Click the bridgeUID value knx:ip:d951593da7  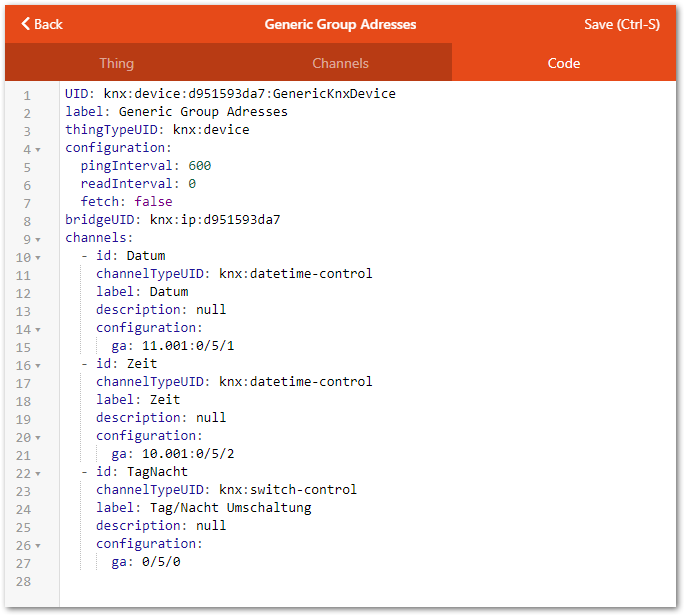pos(215,220)
